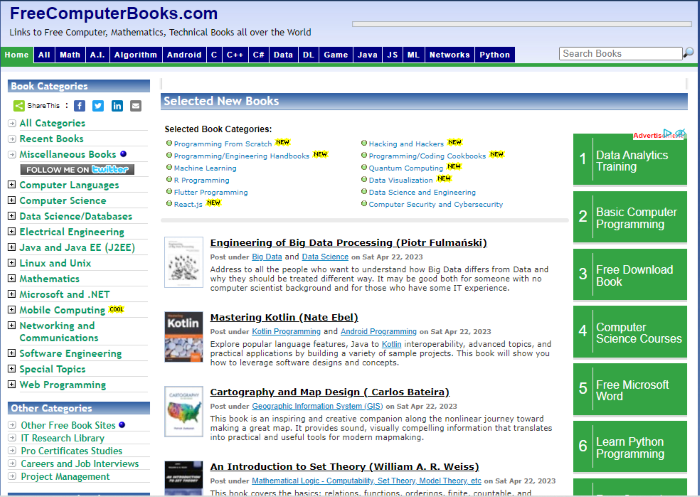Screen dimensions: 700x497
Task: Click Computer Science Courses ad button
Action: (x=630, y=332)
